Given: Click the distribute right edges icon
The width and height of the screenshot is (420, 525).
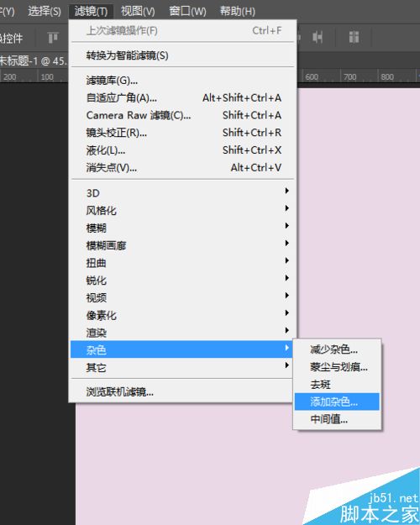Looking at the screenshot, I should (x=318, y=37).
